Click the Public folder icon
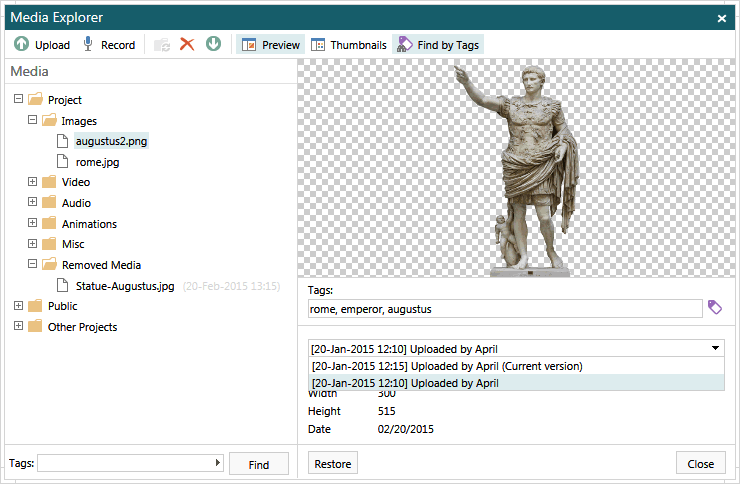 [35, 306]
